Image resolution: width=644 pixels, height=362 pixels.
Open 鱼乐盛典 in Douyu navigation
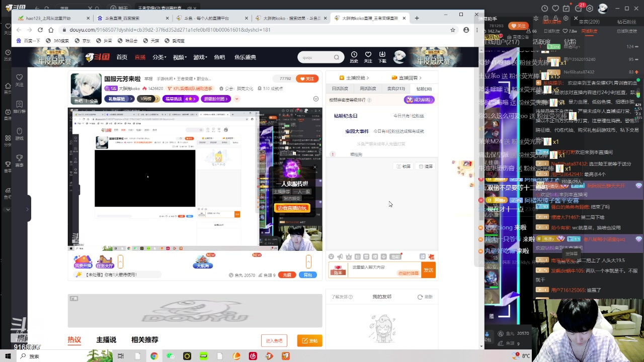245,57
